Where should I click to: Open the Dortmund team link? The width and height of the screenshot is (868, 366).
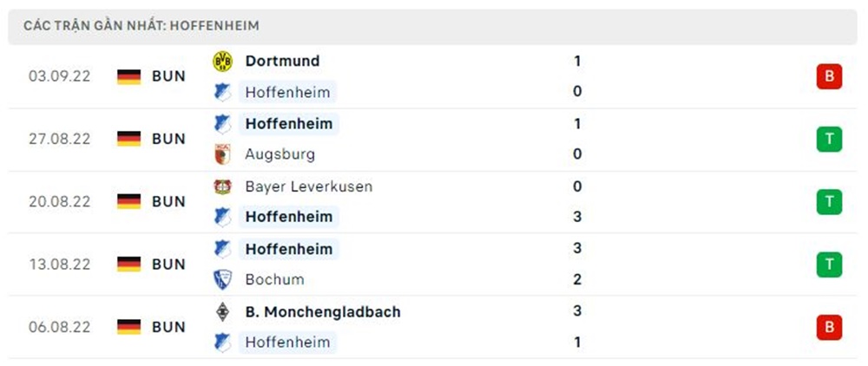(x=282, y=61)
